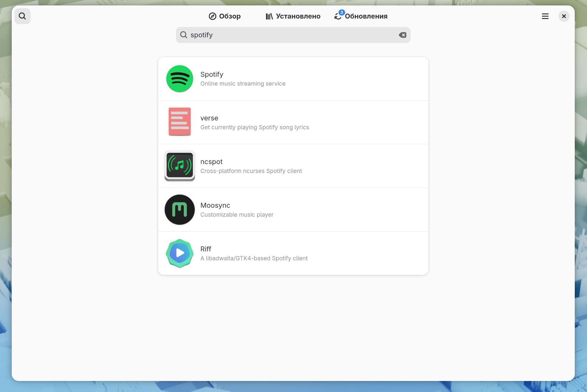The height and width of the screenshot is (392, 587).
Task: Close the software center window
Action: [564, 16]
